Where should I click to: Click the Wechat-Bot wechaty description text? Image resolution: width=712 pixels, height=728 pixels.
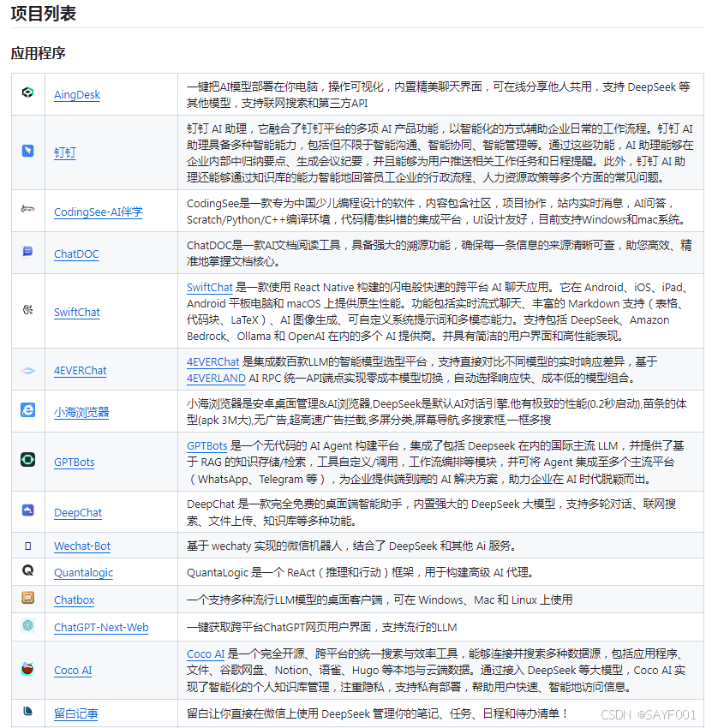pyautogui.click(x=352, y=546)
